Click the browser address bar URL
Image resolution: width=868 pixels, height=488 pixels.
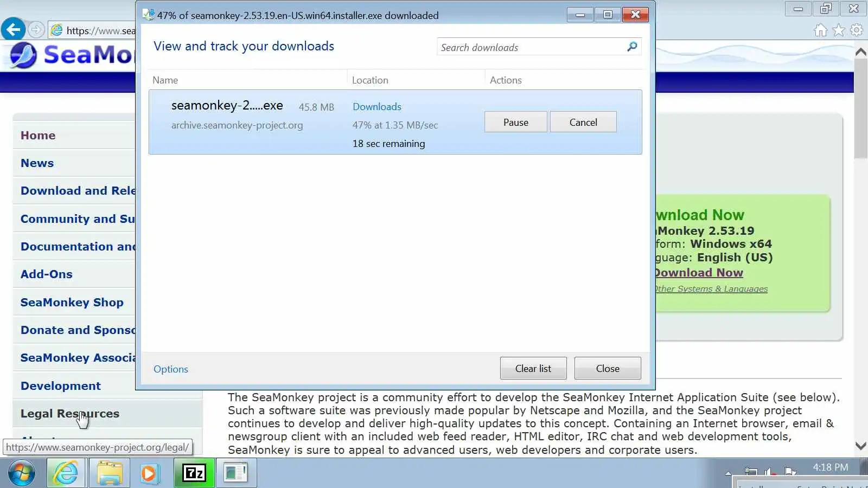coord(100,30)
